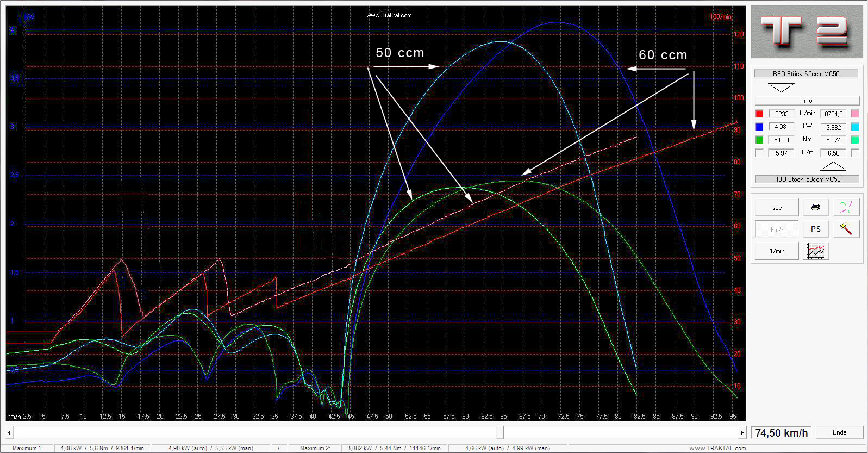Click the 74,50 km/h speed readout
Image resolution: width=868 pixels, height=453 pixels.
click(x=782, y=433)
